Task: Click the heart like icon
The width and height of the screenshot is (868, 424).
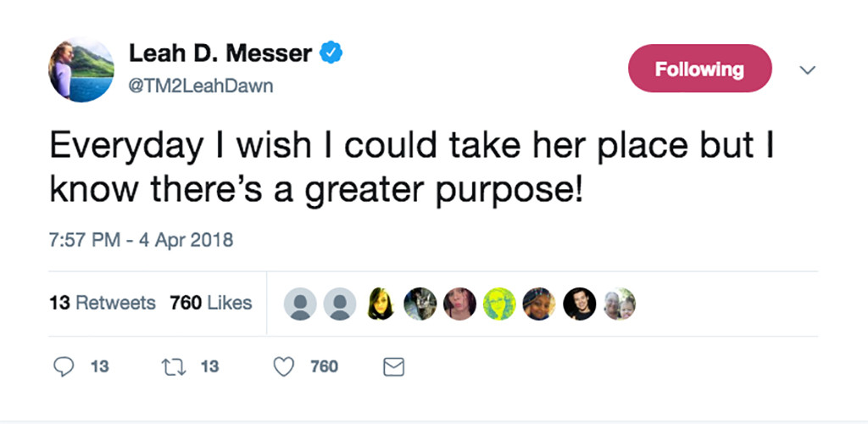Action: point(284,366)
